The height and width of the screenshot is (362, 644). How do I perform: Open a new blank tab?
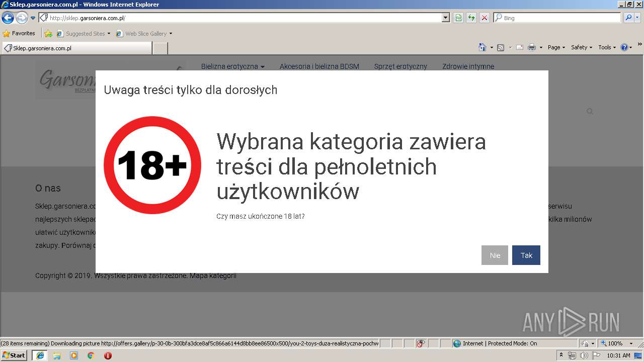(160, 48)
